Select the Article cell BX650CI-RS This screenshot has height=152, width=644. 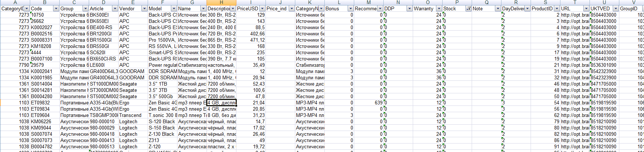click(x=103, y=59)
